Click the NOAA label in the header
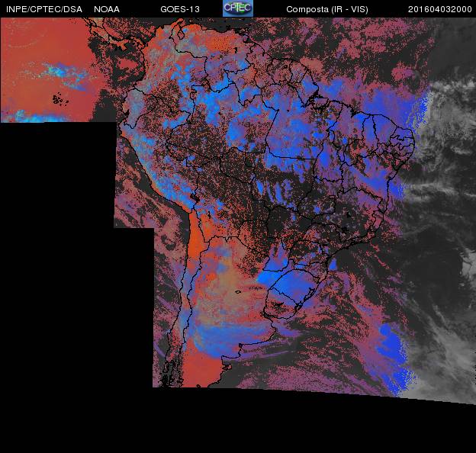The width and height of the screenshot is (476, 453). 107,9
